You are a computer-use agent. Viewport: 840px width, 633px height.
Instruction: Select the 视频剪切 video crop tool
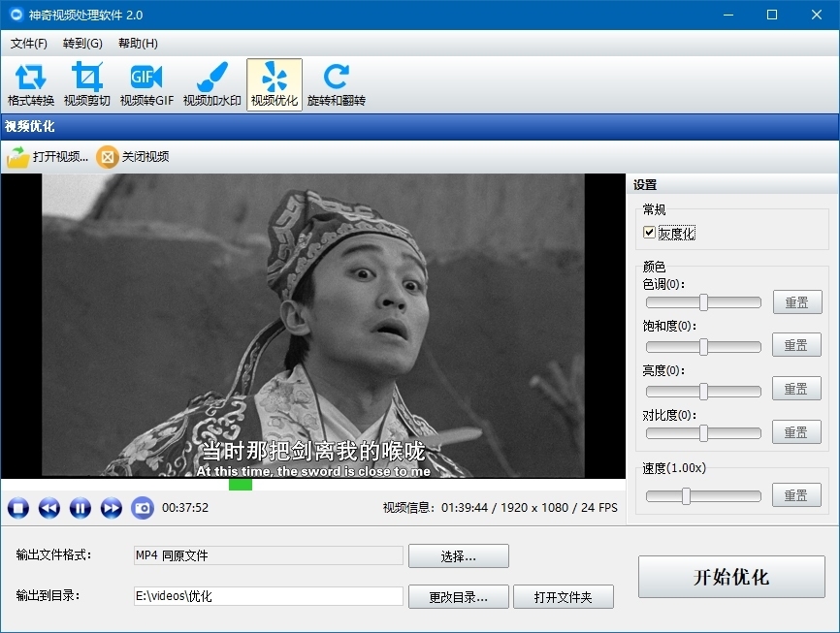(86, 84)
